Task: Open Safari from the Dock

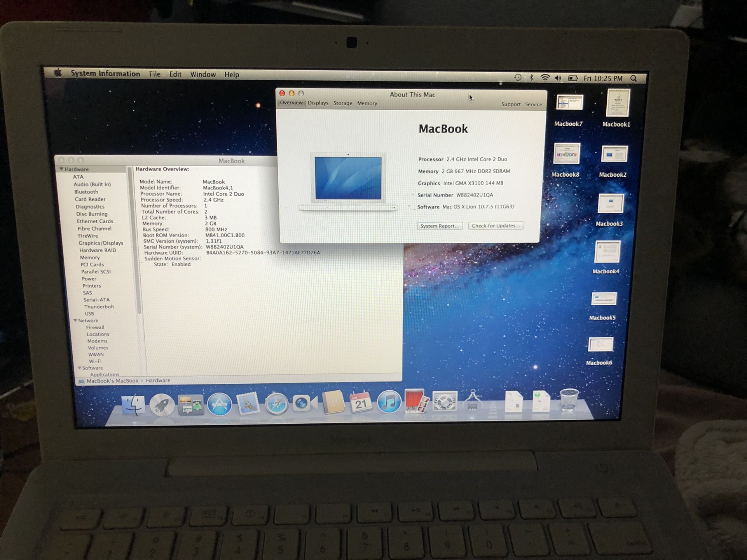Action: tap(278, 403)
